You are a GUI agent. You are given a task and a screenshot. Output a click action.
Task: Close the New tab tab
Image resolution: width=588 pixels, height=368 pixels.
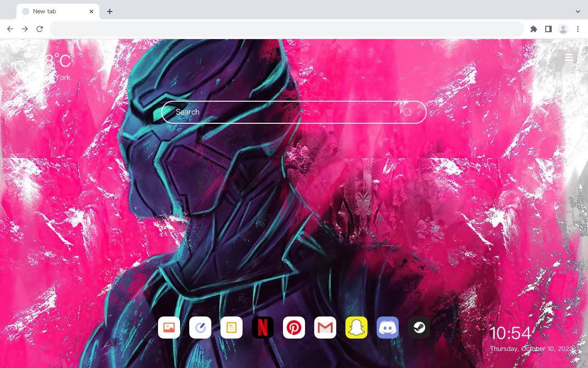pos(91,11)
